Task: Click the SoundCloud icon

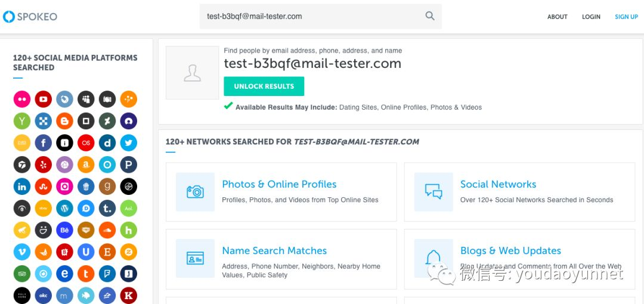Action: point(107,230)
